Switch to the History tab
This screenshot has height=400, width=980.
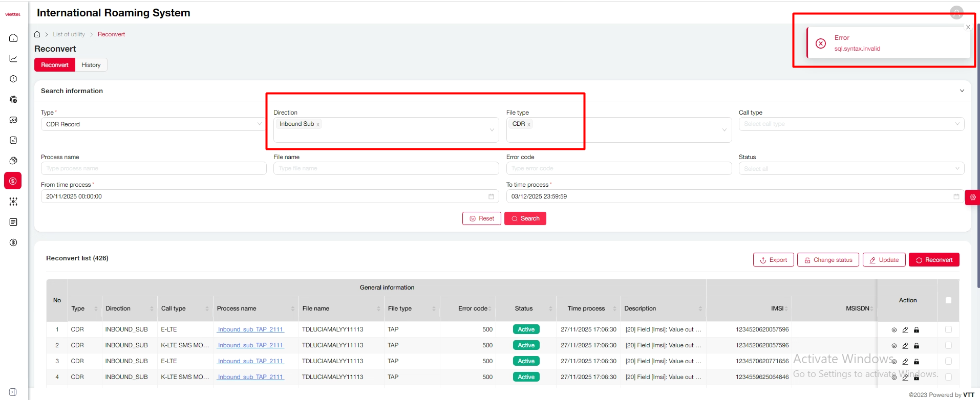tap(91, 65)
